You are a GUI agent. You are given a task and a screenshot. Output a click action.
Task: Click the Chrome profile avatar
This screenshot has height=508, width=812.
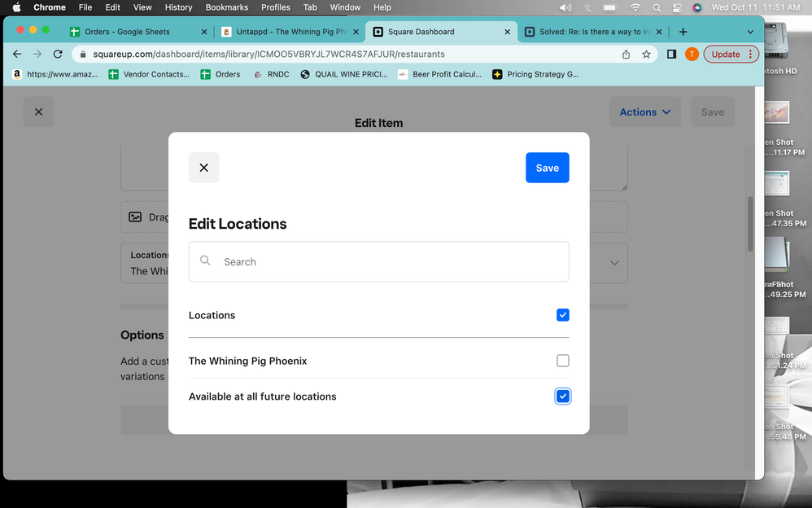click(x=692, y=55)
